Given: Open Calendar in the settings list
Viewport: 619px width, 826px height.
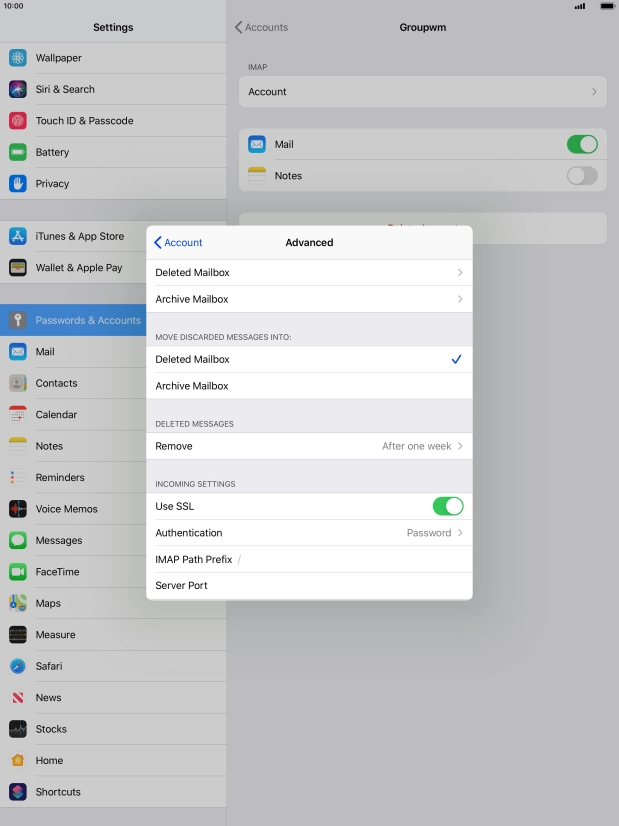Looking at the screenshot, I should point(56,415).
